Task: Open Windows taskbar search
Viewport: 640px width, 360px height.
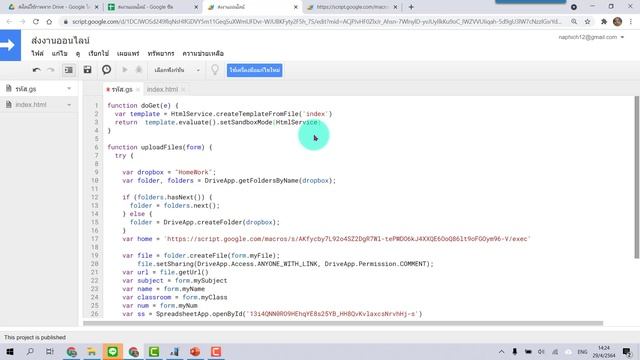Action: pos(30,351)
